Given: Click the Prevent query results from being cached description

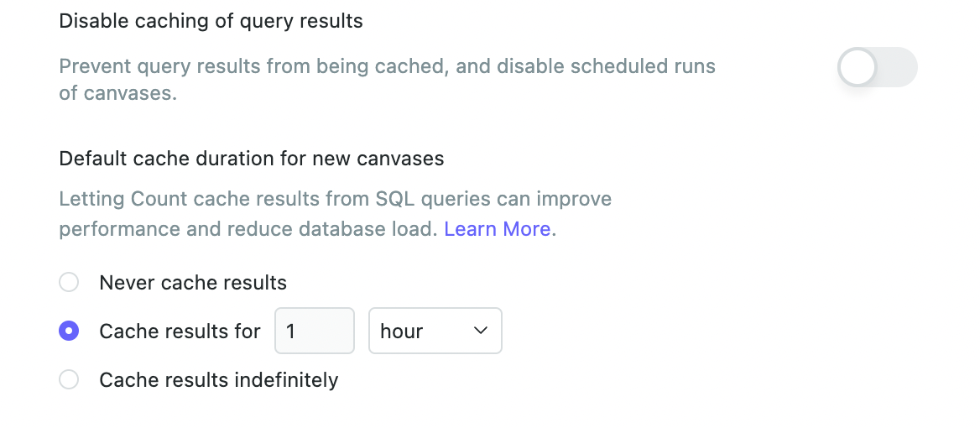Looking at the screenshot, I should [387, 66].
